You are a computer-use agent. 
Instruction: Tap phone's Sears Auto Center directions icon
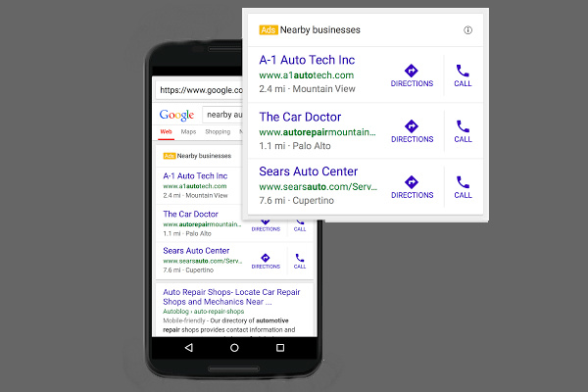tap(266, 261)
